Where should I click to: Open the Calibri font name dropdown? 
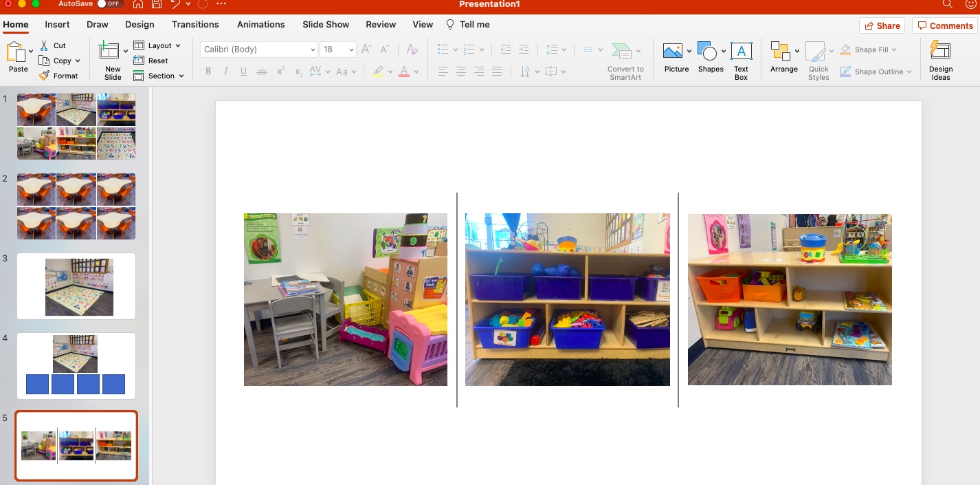click(x=313, y=49)
